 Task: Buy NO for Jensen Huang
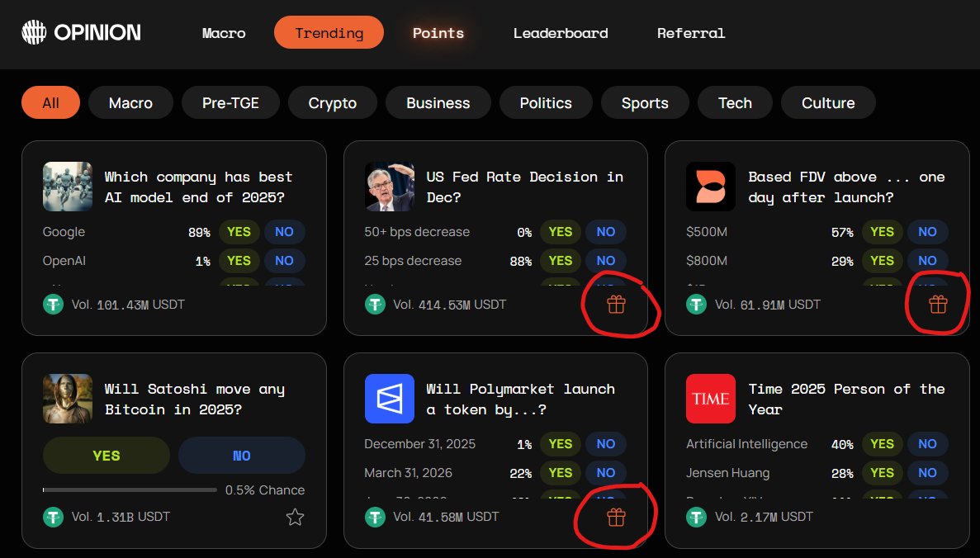[927, 473]
